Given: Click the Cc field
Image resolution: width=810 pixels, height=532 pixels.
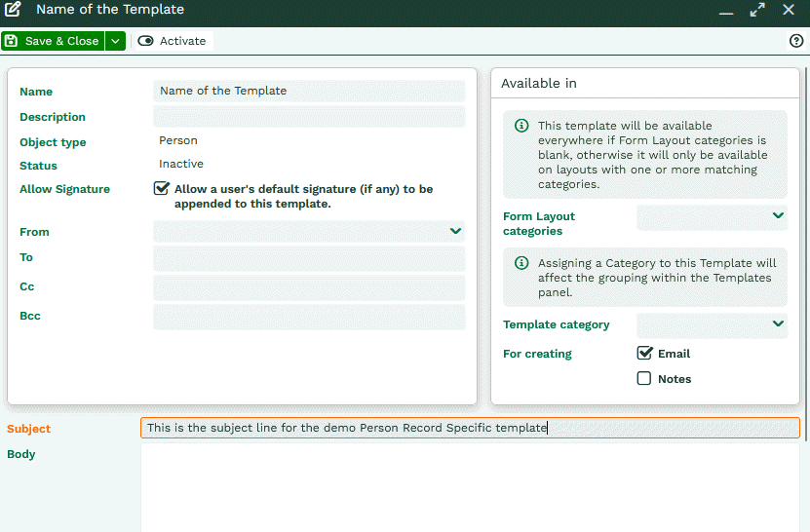Looking at the screenshot, I should [x=309, y=287].
